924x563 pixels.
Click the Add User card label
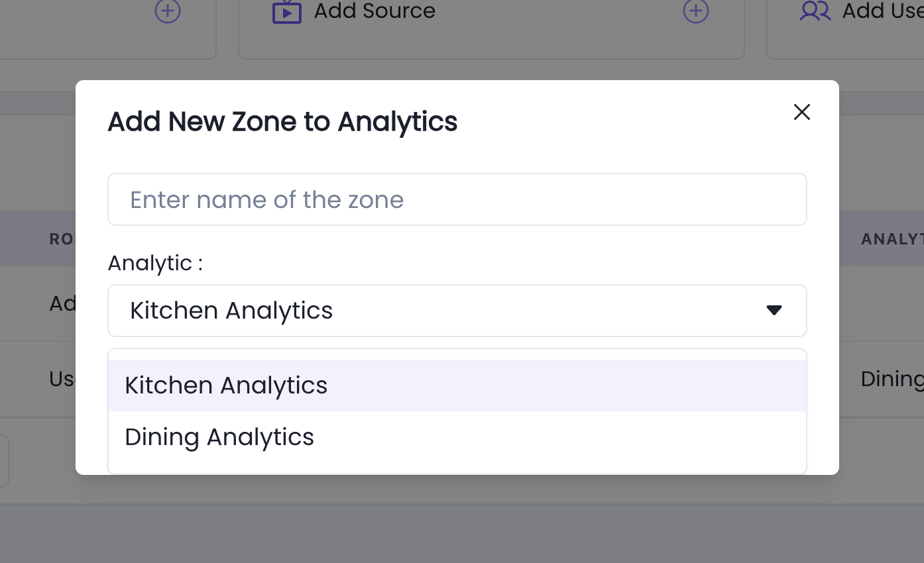(x=883, y=11)
